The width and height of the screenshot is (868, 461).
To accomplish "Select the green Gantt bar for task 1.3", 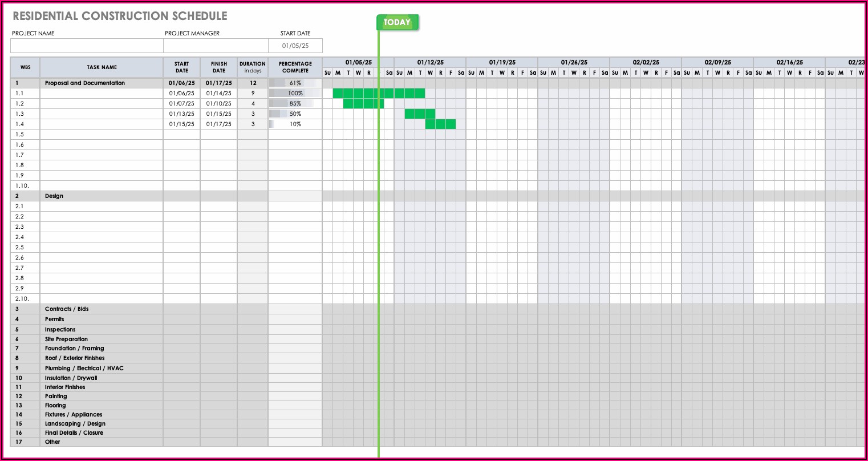I will [x=420, y=114].
